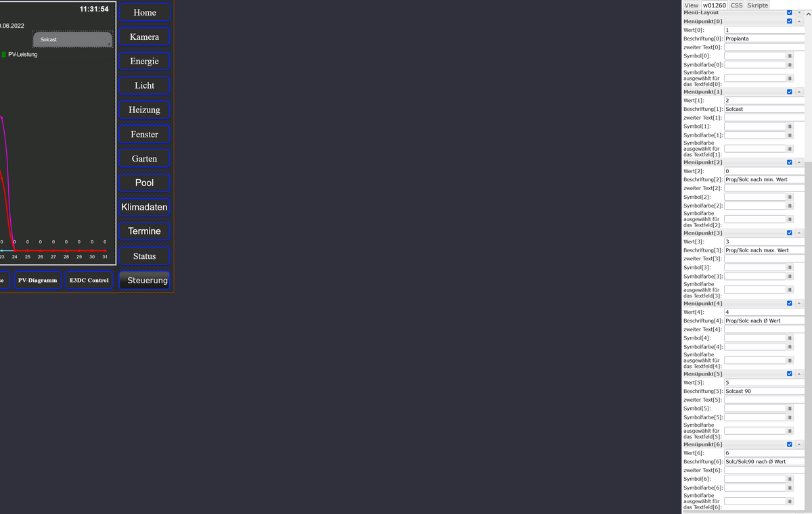Pick a color via Symbolfarbe[2] picker button

pyautogui.click(x=790, y=206)
